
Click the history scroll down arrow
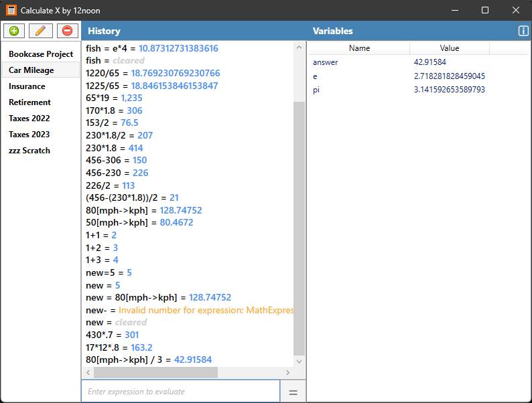click(299, 361)
